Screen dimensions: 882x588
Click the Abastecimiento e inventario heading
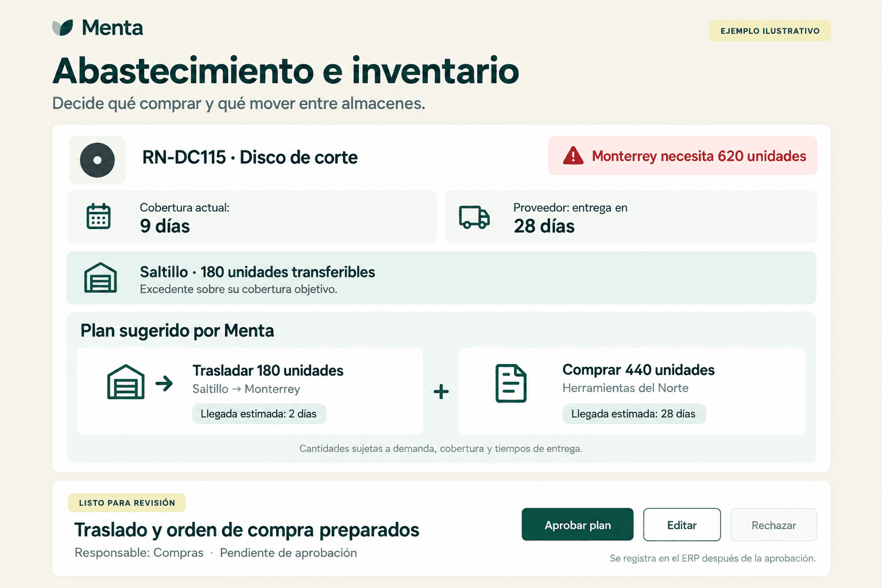pyautogui.click(x=286, y=71)
